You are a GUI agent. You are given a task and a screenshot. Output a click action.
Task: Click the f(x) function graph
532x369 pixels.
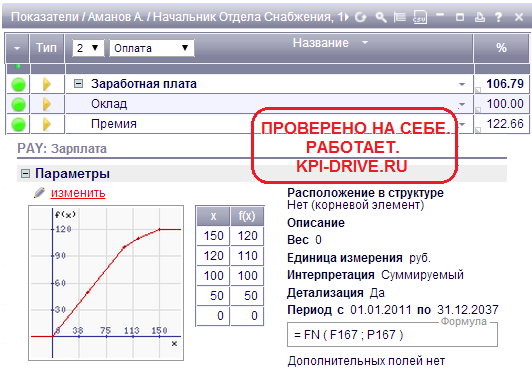106,283
